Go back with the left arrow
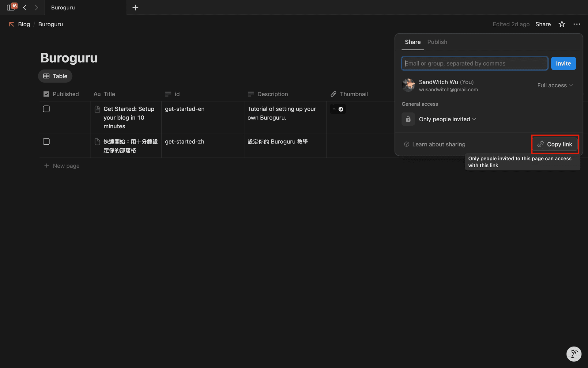 25,7
